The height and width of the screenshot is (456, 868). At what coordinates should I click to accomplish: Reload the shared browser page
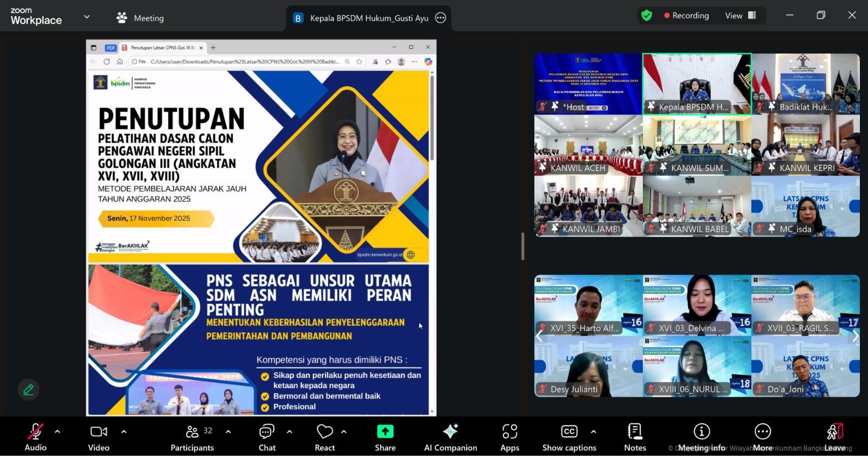point(107,61)
